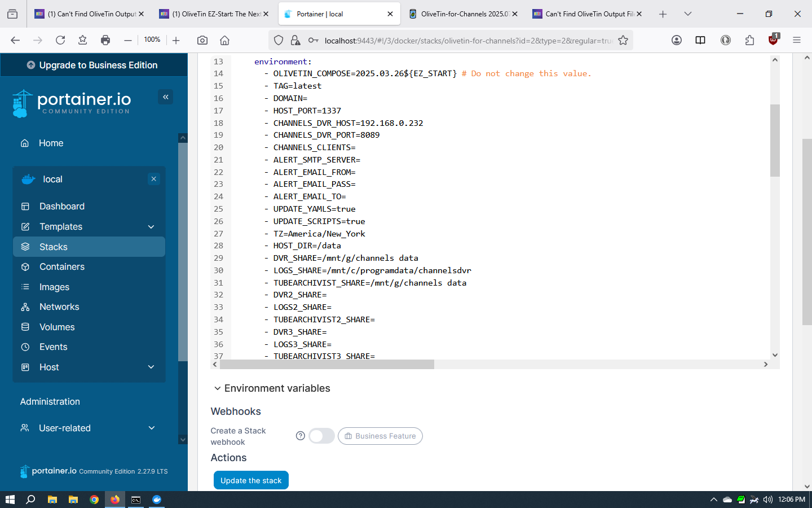Image resolution: width=812 pixels, height=508 pixels.
Task: Click the webhook help question mark icon
Action: (x=301, y=436)
